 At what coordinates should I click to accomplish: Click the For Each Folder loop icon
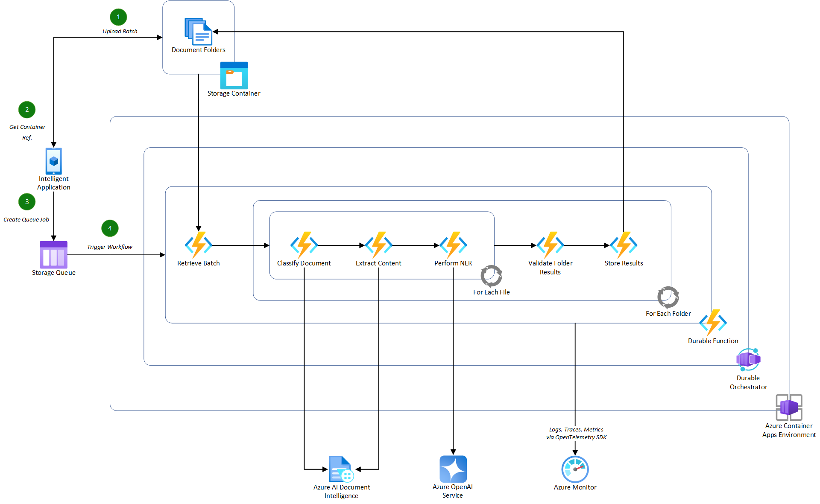point(668,297)
